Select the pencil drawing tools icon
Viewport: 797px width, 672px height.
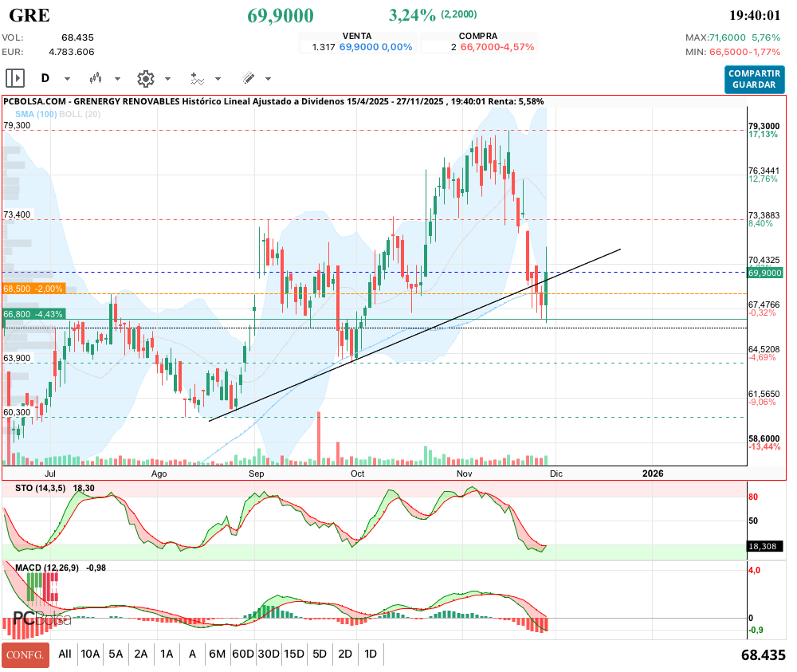248,78
